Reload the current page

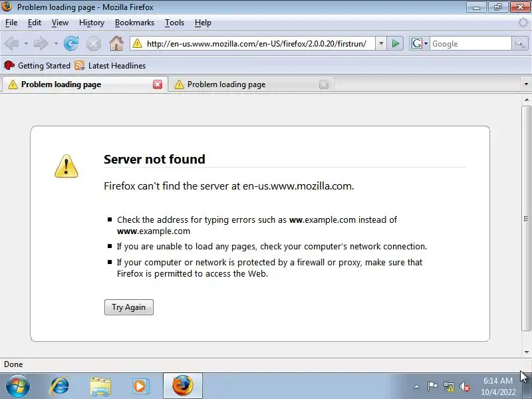(71, 43)
